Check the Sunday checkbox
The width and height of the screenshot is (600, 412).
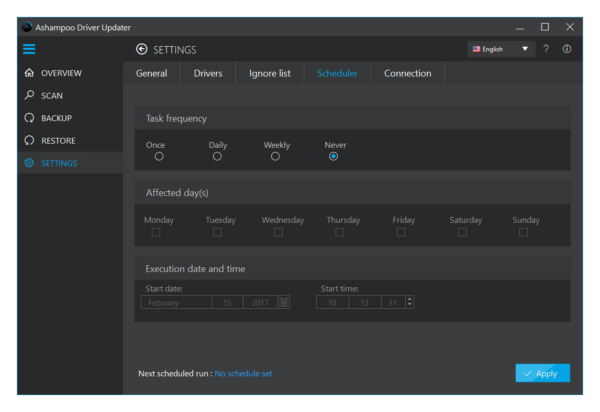(x=523, y=232)
